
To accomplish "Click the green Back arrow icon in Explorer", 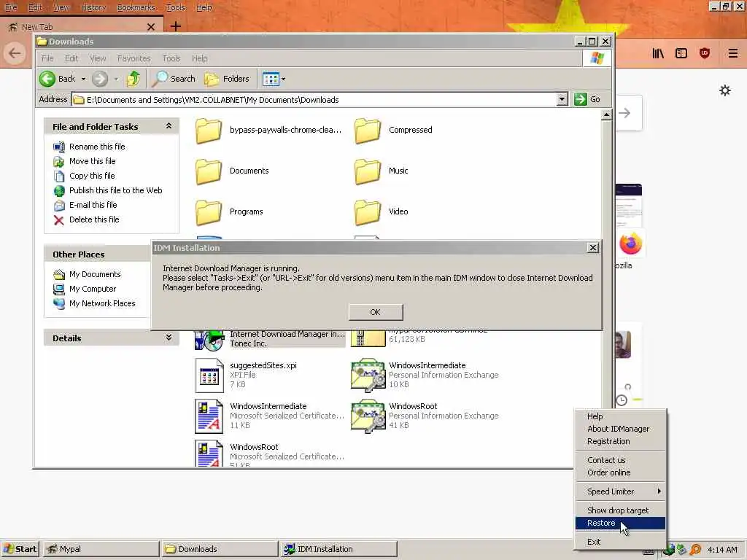I will tap(47, 79).
